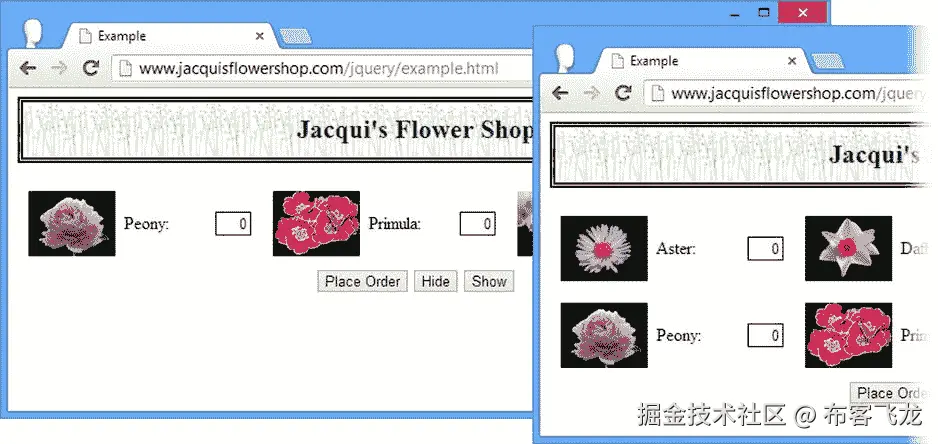938x444 pixels.
Task: Click the Place Order button in the right window
Action: (x=890, y=393)
